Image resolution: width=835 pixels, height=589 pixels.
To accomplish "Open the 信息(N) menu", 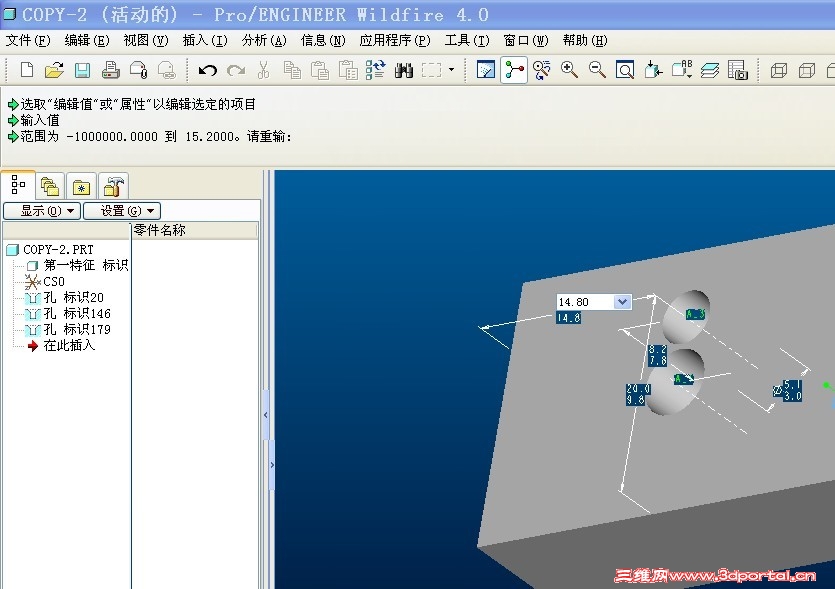I will click(323, 40).
